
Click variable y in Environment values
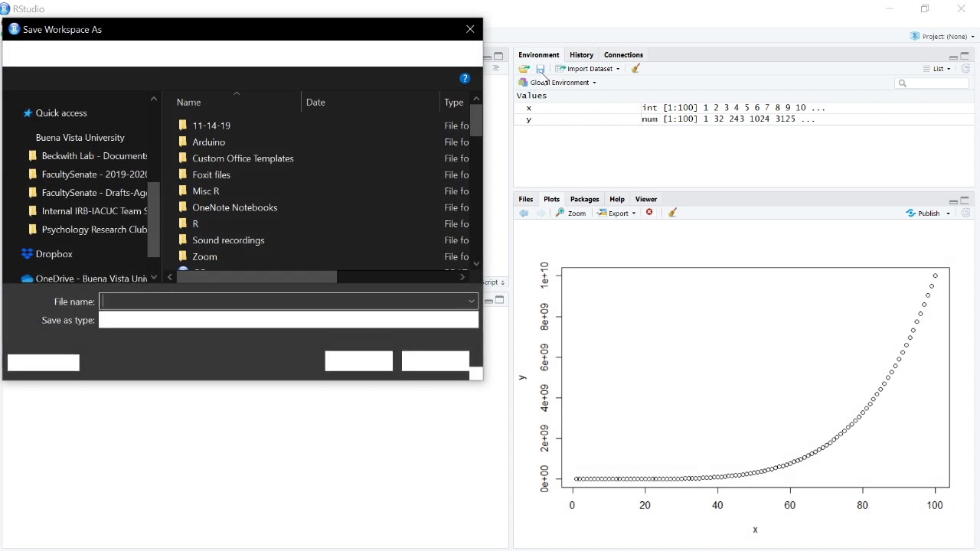point(528,119)
